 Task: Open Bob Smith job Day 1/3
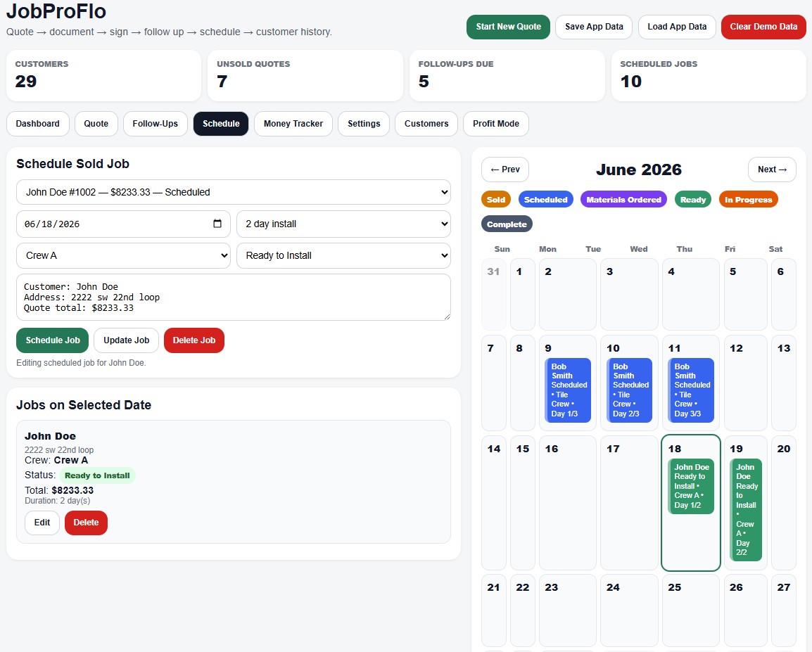568,390
